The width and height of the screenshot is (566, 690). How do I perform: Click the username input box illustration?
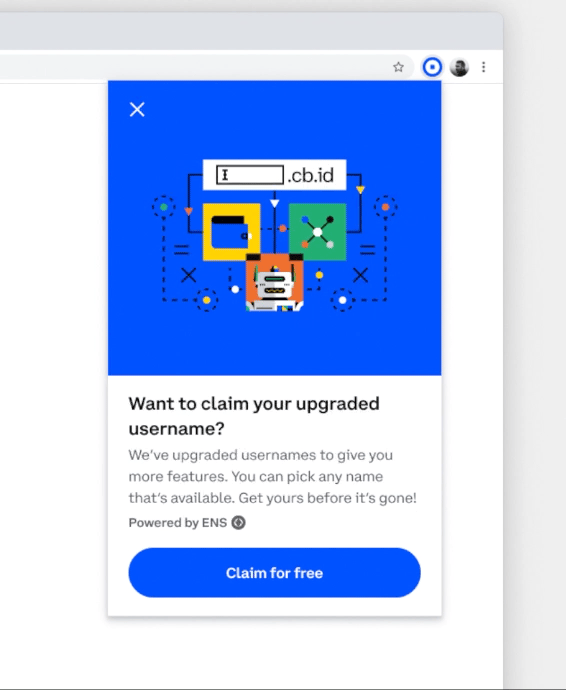pos(250,175)
